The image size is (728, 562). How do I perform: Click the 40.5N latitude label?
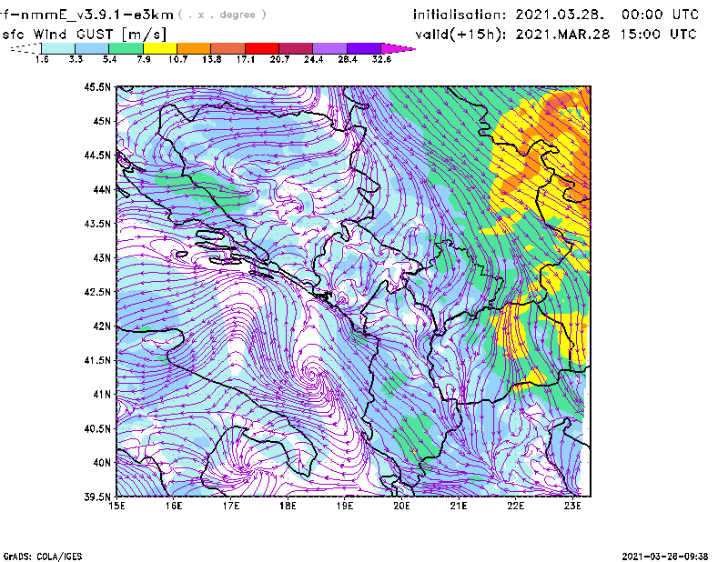pos(97,429)
